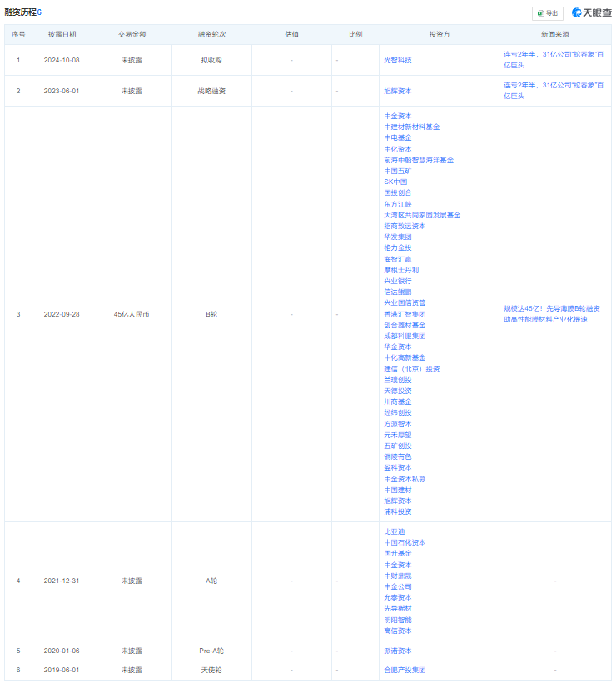Click investor 中建材新材料基金
The width and height of the screenshot is (616, 683).
tap(411, 127)
